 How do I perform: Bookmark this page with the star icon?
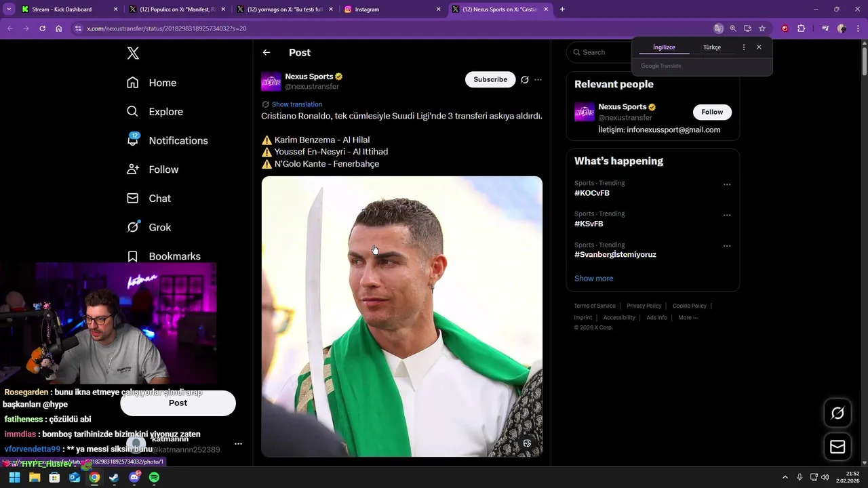coord(762,28)
